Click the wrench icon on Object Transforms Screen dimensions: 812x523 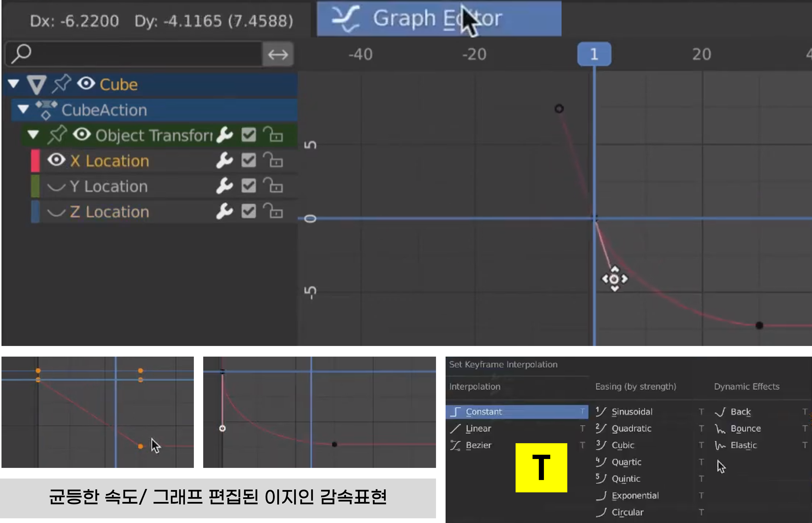tap(224, 135)
